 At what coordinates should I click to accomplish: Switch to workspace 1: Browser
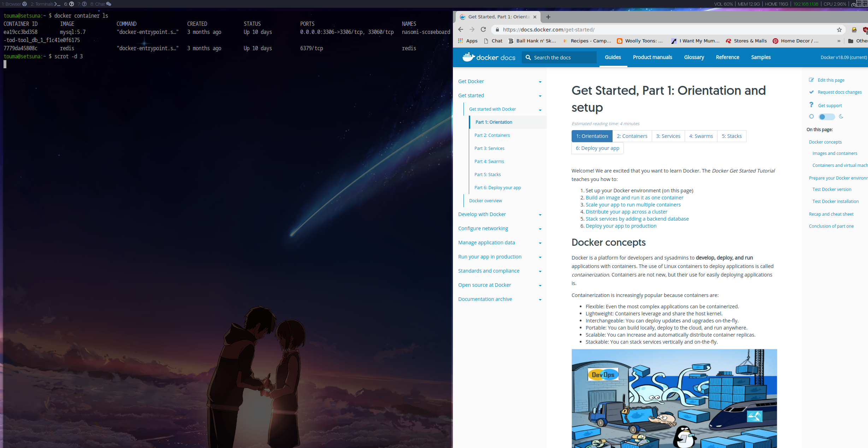[14, 4]
